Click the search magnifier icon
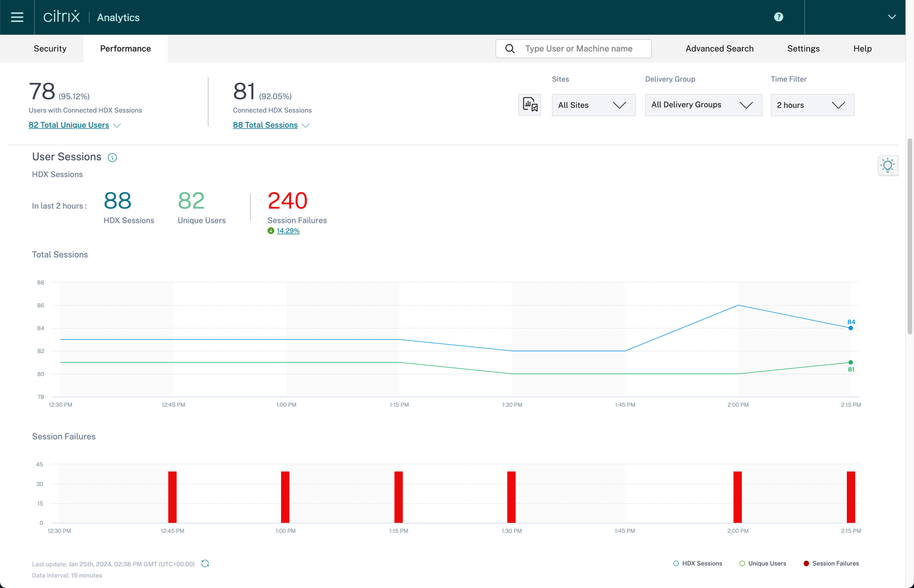 coord(510,49)
